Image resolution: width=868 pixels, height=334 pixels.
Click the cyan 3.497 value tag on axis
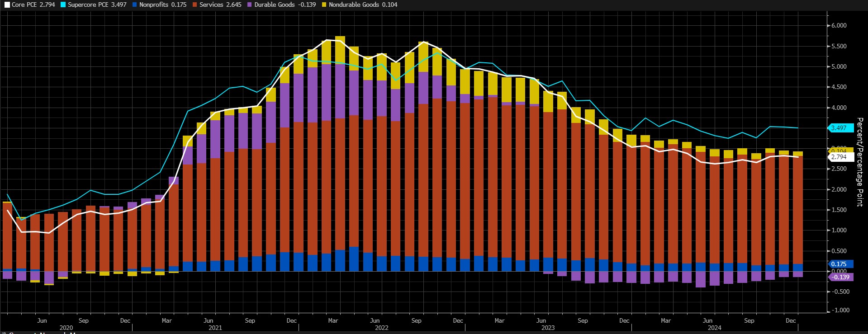point(840,128)
